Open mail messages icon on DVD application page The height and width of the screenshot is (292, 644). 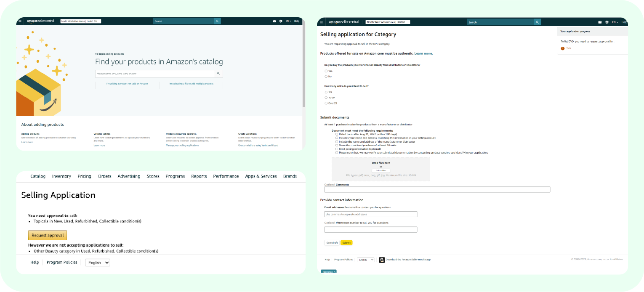[x=600, y=22]
